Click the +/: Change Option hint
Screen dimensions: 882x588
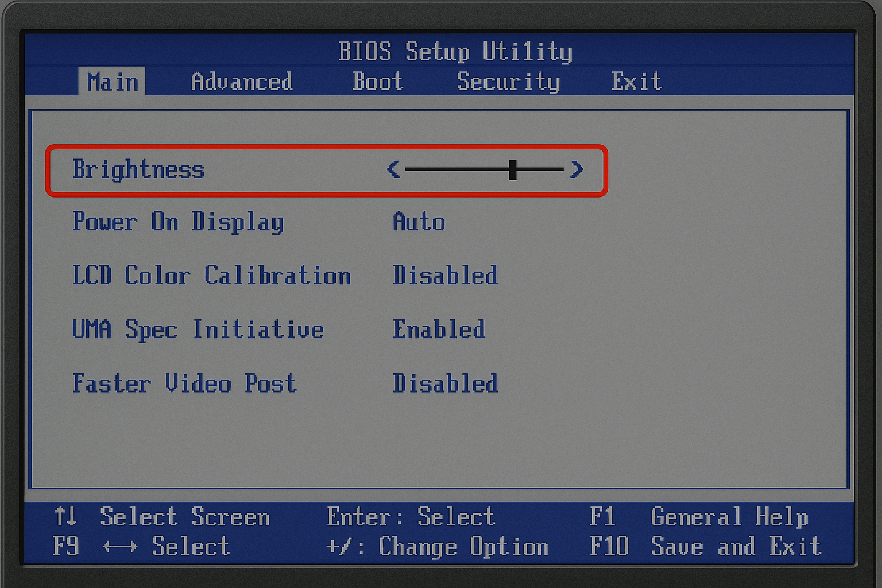(x=437, y=547)
